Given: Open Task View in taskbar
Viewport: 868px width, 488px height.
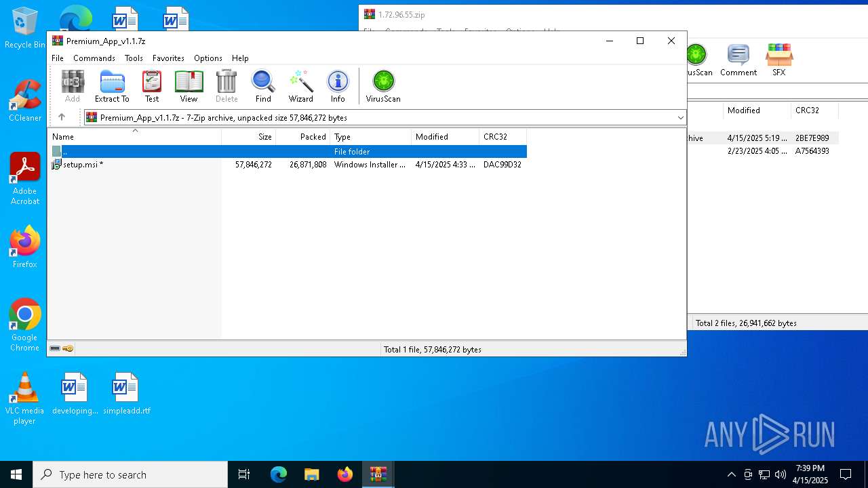Looking at the screenshot, I should [244, 474].
